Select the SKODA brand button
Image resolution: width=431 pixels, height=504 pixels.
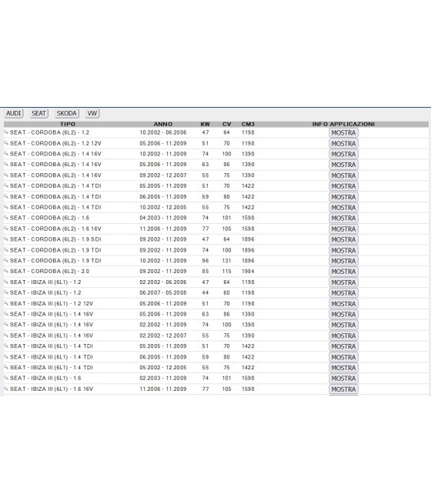[x=66, y=113]
